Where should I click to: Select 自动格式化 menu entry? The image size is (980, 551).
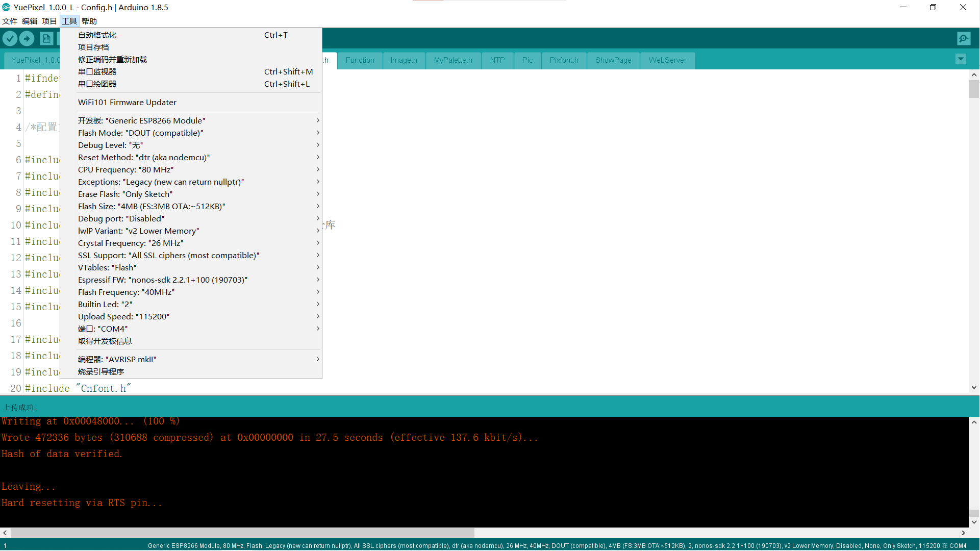[x=97, y=35]
